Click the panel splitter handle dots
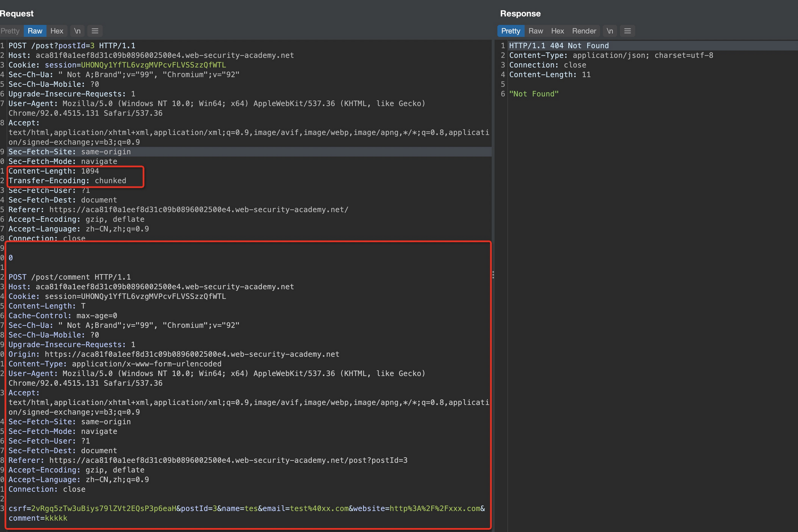This screenshot has width=798, height=532. (x=493, y=275)
